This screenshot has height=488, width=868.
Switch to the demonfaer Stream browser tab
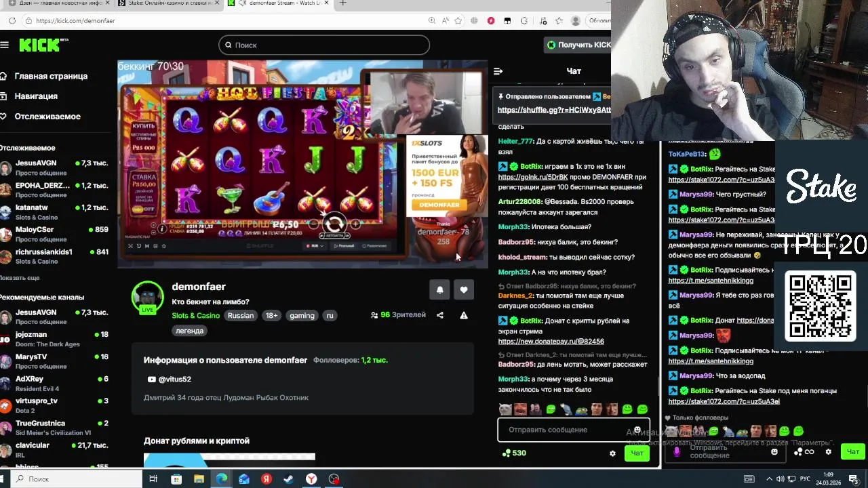coord(278,3)
